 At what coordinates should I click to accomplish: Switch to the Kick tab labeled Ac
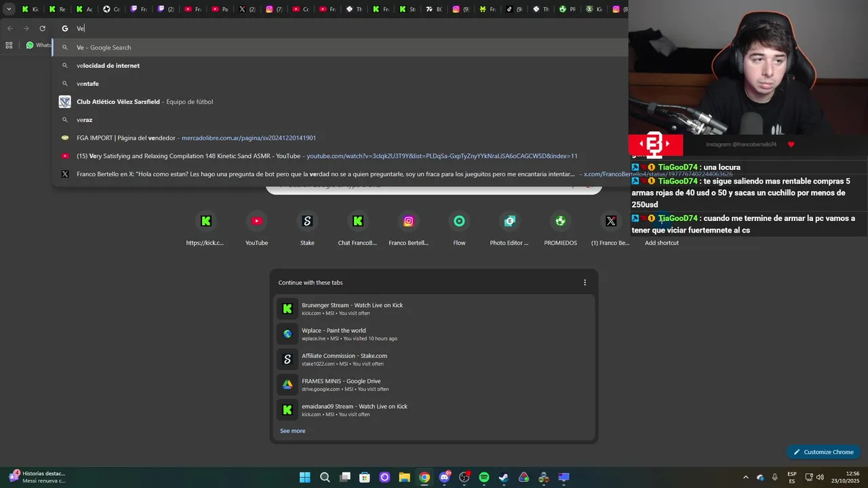click(x=84, y=9)
